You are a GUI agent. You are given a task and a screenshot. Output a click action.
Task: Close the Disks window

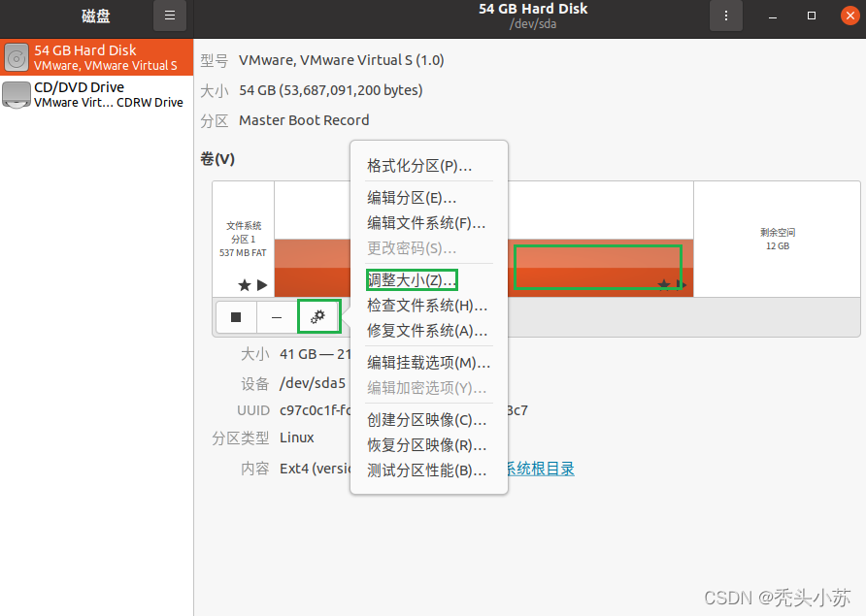(x=850, y=16)
